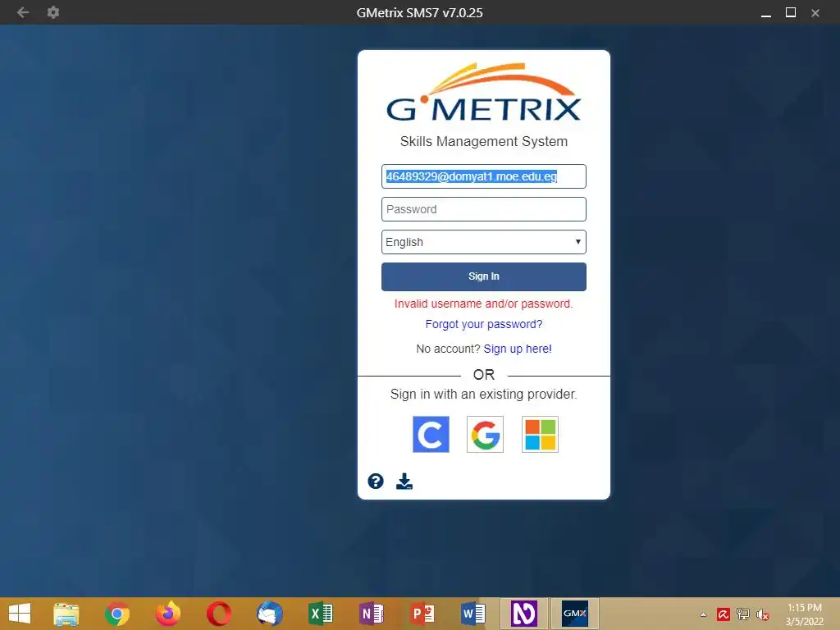
Task: Open the Windows Start button
Action: (20, 614)
